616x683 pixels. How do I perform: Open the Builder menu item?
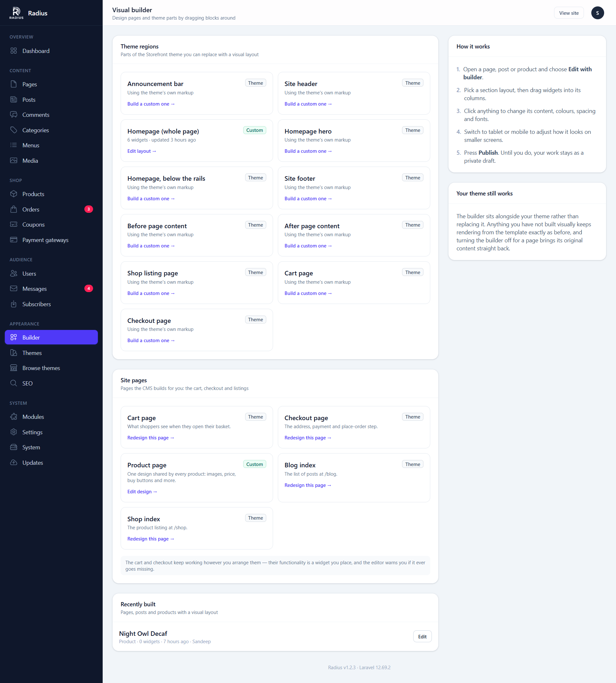coord(51,337)
